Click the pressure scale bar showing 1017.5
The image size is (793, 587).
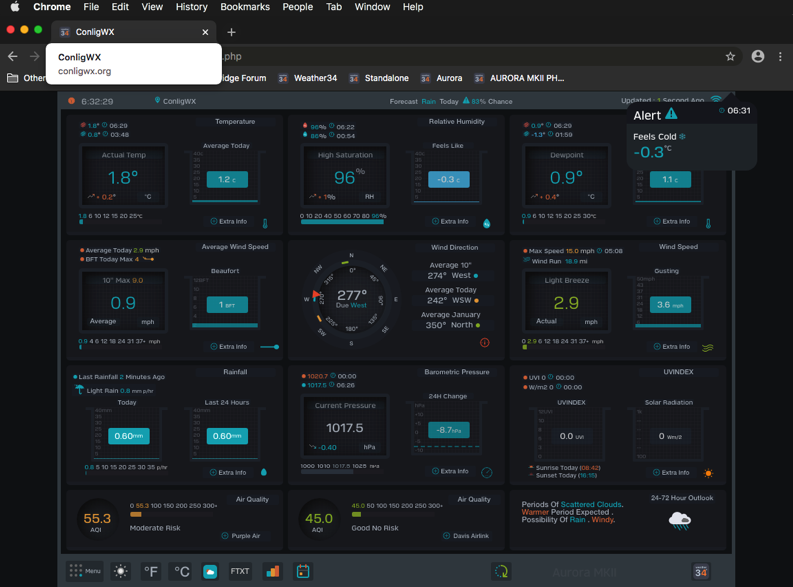coord(343,472)
